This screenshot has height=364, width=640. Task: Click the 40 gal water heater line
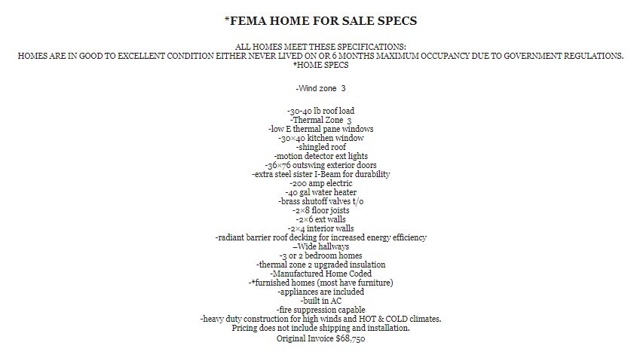pos(321,192)
